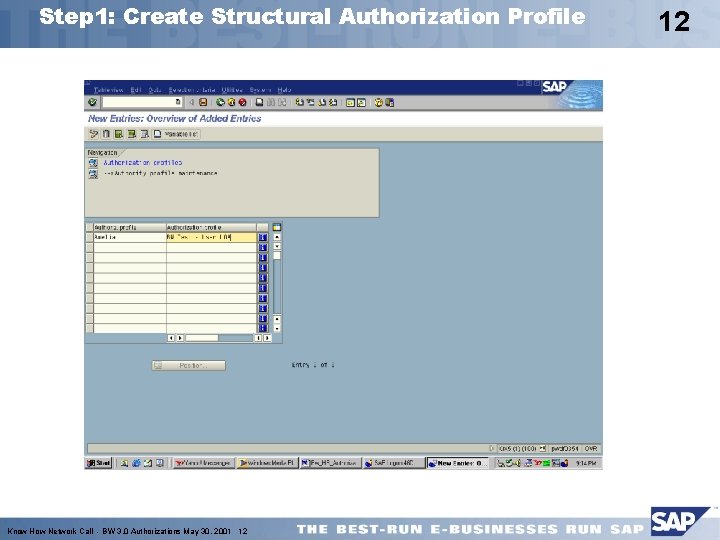Click the Position button
Image resolution: width=720 pixels, height=540 pixels.
coord(189,366)
